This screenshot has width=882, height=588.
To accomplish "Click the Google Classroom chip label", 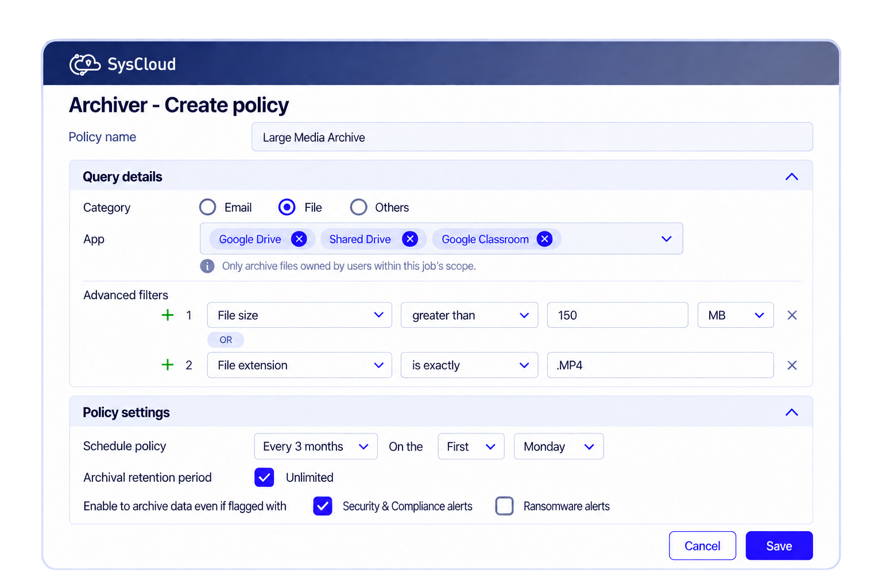I will point(485,239).
